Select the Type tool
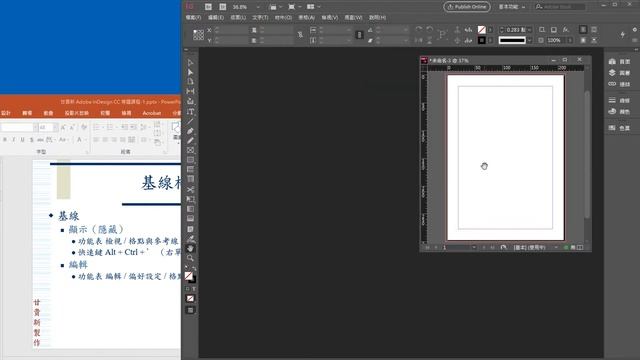 (190, 111)
